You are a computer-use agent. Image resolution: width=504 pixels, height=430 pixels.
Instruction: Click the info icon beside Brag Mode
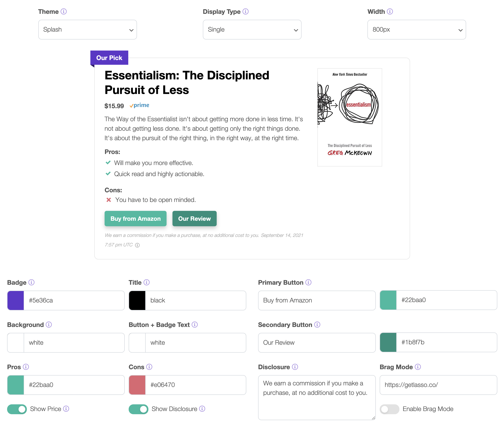(418, 367)
